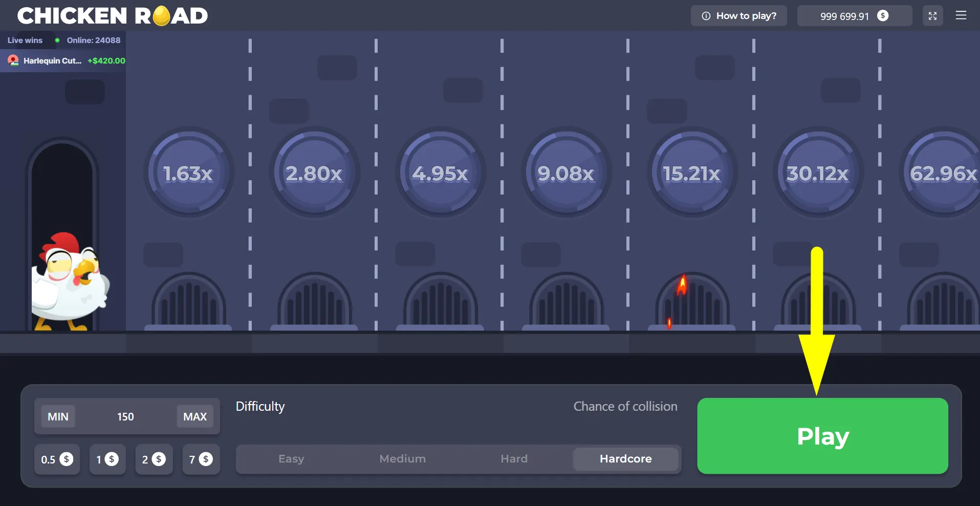The width and height of the screenshot is (980, 506).
Task: Click the 1.63x multiplier manhole
Action: pyautogui.click(x=188, y=173)
